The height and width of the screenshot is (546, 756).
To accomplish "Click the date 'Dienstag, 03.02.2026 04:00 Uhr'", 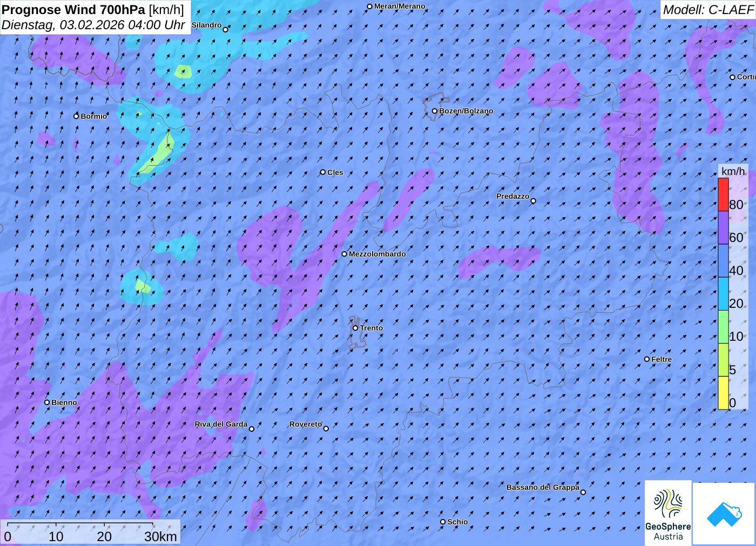I will point(93,25).
